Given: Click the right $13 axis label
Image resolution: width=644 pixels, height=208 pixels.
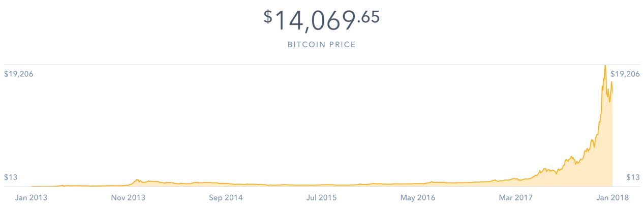Looking at the screenshot, I should tap(632, 177).
